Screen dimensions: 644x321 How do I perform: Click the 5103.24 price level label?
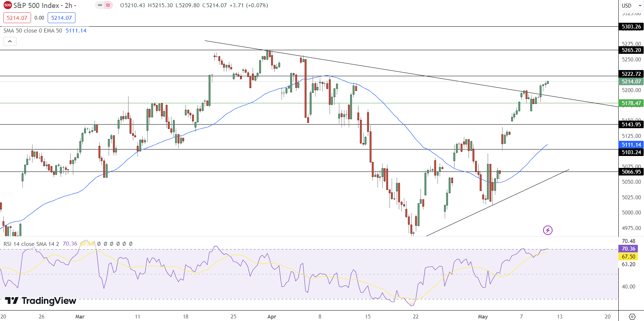coord(631,152)
